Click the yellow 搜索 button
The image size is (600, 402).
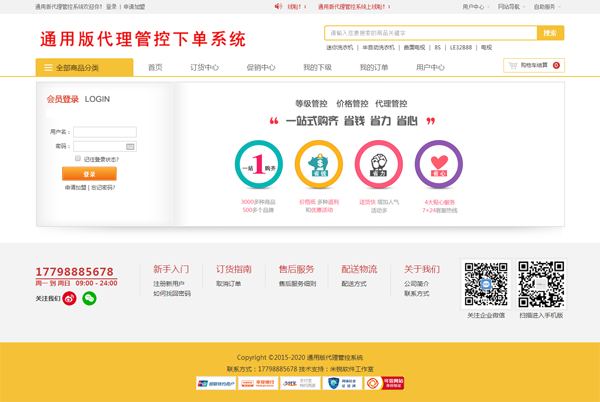(x=550, y=33)
